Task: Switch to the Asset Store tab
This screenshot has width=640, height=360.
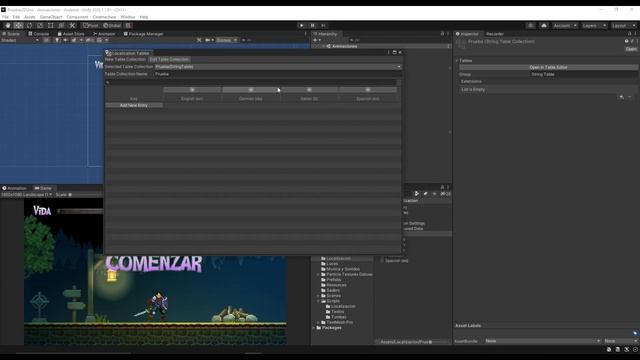Action: click(71, 34)
